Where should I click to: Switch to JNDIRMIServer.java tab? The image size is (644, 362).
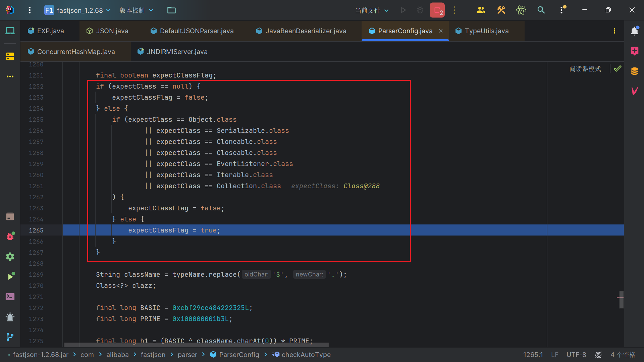(x=173, y=52)
